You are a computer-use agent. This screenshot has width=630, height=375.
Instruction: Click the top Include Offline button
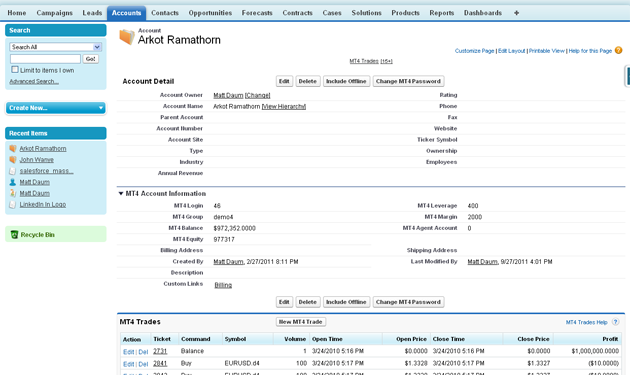coord(346,81)
